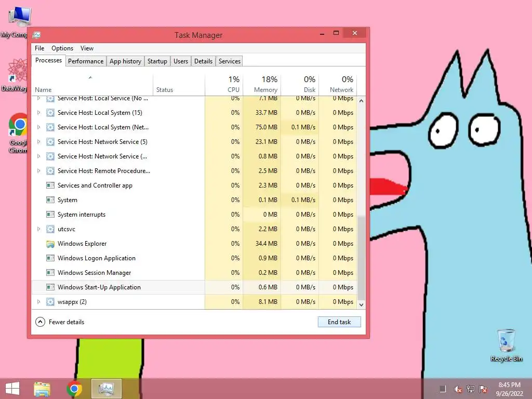This screenshot has width=532, height=399.
Task: Click the End task button
Action: 339,322
